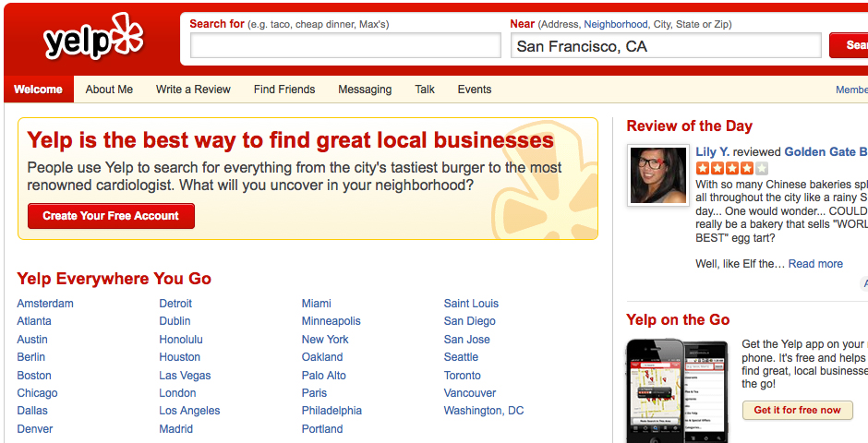Select Honolulu city link
The image size is (868, 443).
[x=181, y=339]
